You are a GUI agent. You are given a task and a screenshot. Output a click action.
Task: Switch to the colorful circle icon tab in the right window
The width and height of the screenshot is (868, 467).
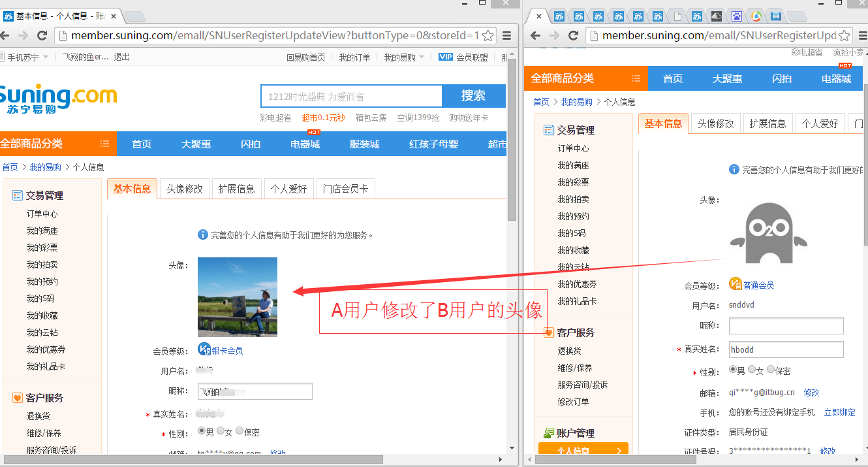[756, 16]
